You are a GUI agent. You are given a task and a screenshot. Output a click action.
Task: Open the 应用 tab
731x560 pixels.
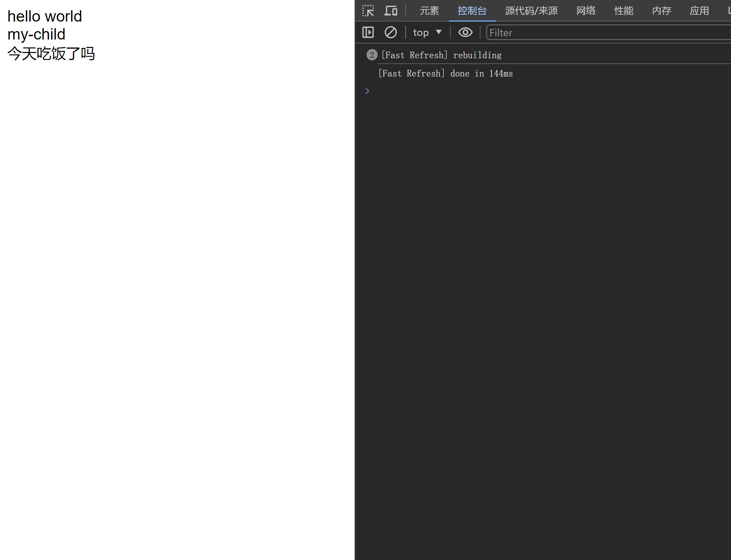[x=699, y=11]
